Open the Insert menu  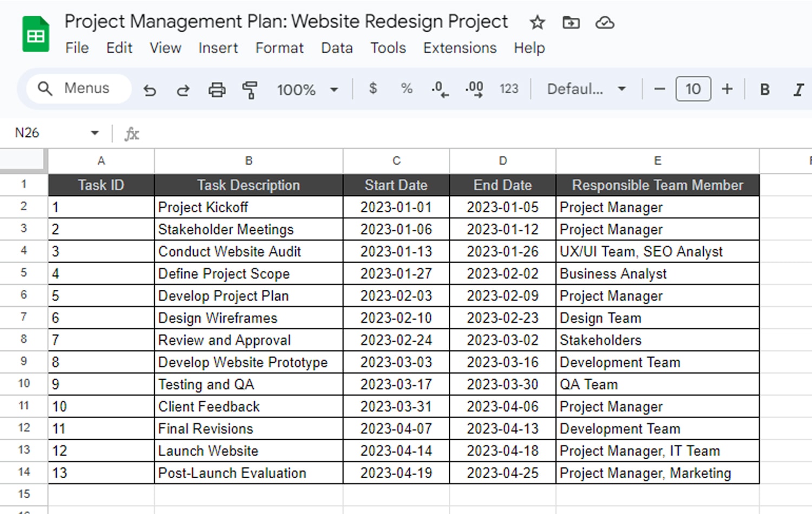pos(218,48)
